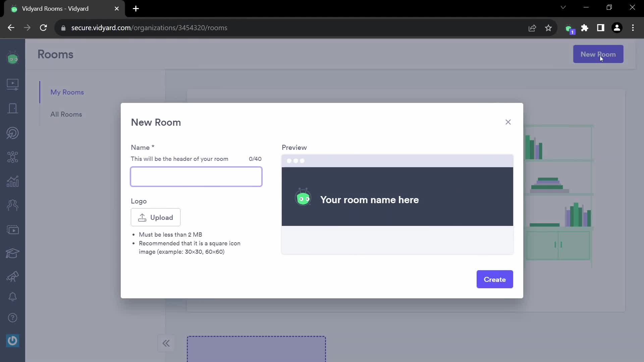Select the My Rooms tab
This screenshot has width=644, height=362.
[x=67, y=92]
